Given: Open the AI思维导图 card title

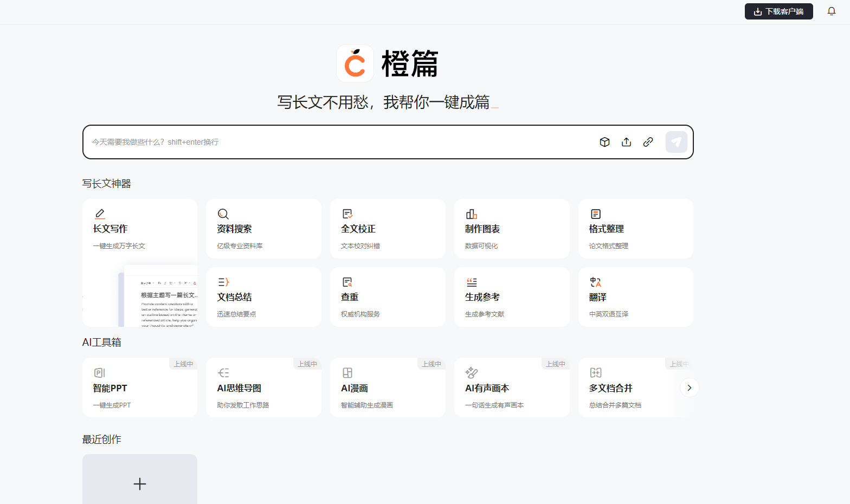Looking at the screenshot, I should click(239, 389).
